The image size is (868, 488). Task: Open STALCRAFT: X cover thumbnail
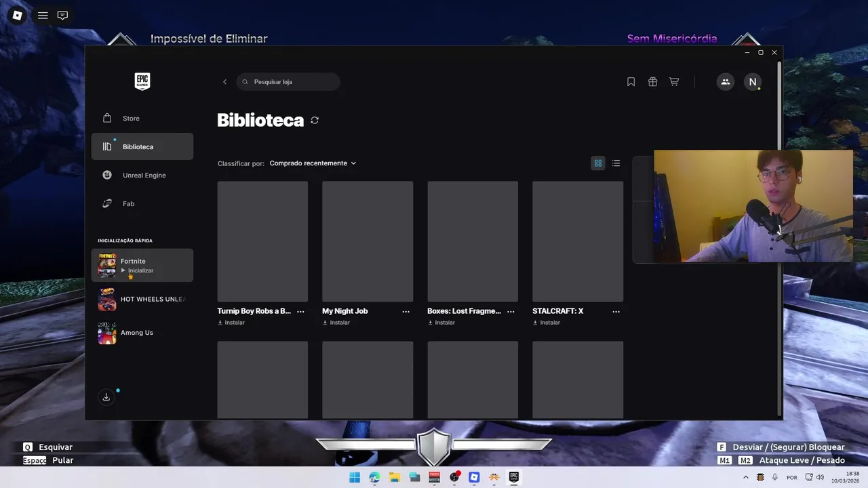click(578, 241)
